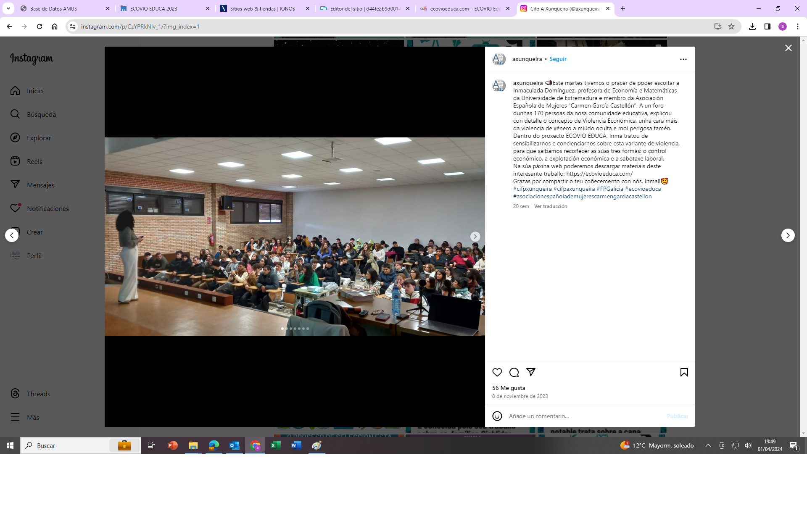Go to previous post with left arrow
The width and height of the screenshot is (807, 532).
point(12,235)
